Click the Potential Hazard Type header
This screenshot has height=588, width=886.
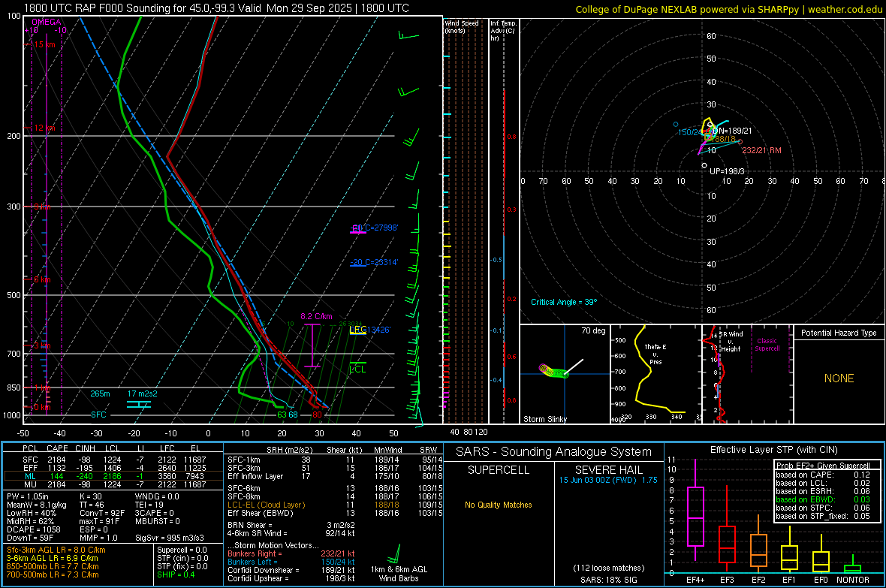pos(839,333)
